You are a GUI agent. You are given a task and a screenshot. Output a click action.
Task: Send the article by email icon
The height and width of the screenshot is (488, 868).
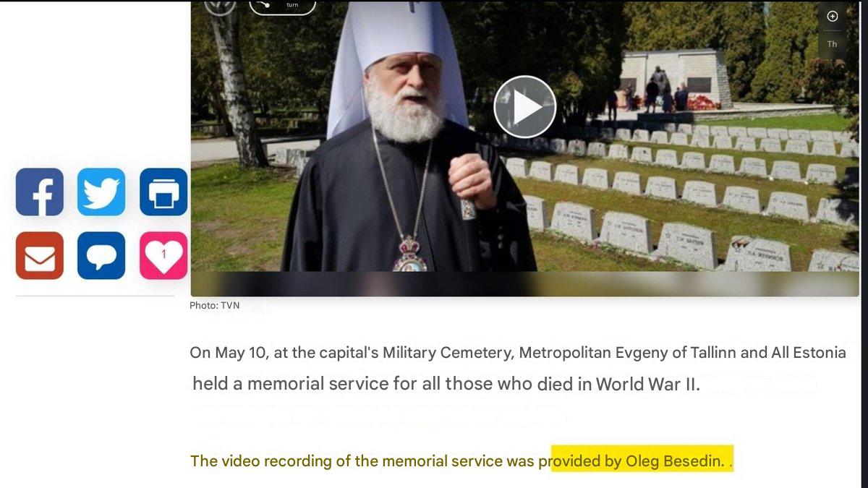point(40,255)
